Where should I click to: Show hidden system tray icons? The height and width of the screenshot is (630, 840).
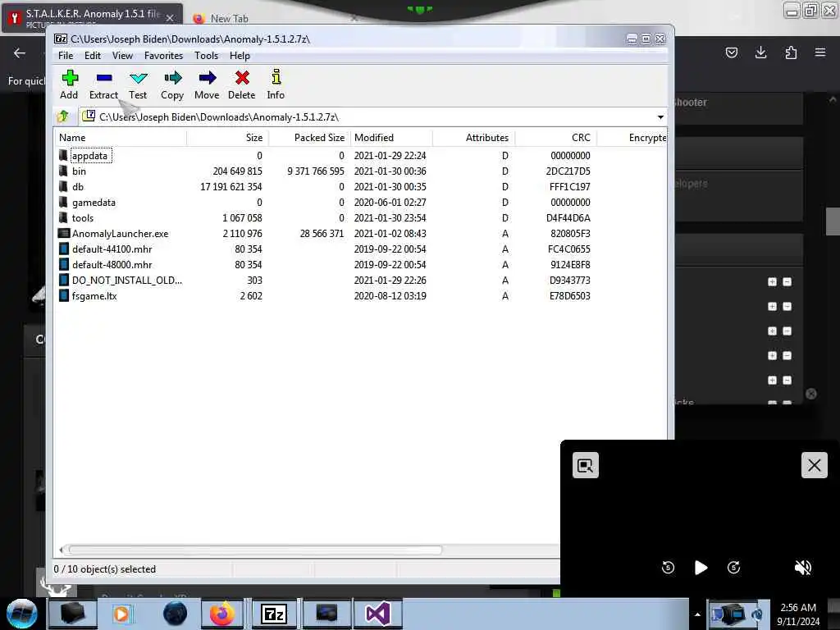tap(697, 614)
